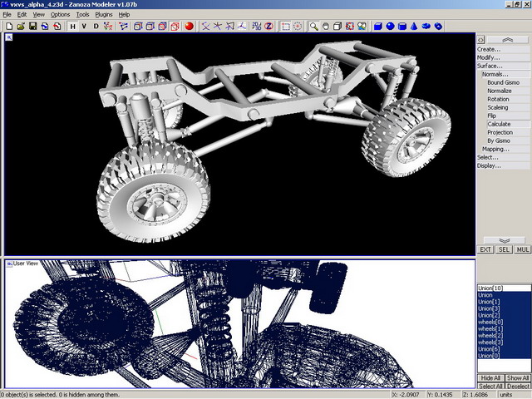Expand the Mapping... section
This screenshot has width=532, height=399.
coord(495,149)
